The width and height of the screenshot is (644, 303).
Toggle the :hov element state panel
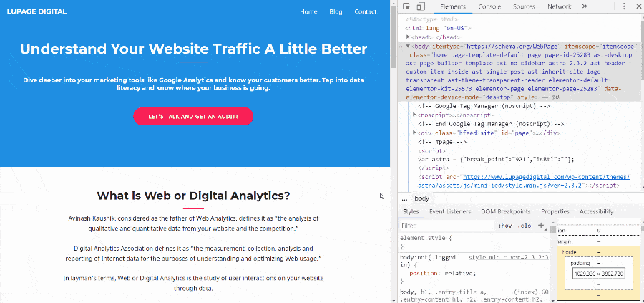504,226
